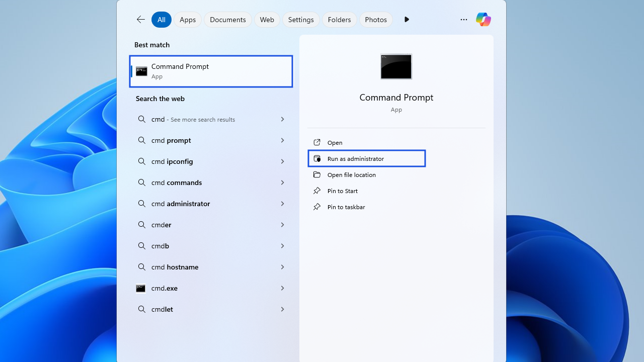Click search icon beside 'cmdlet'

click(x=142, y=309)
